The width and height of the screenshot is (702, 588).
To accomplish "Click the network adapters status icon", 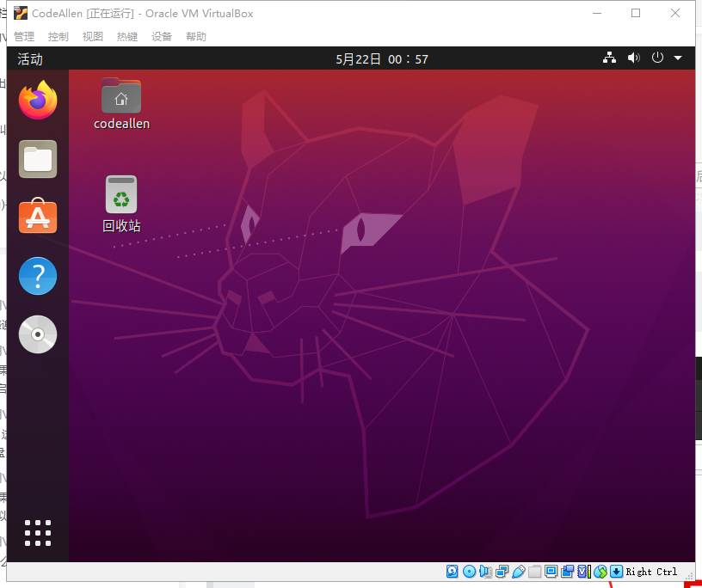I will pyautogui.click(x=502, y=572).
